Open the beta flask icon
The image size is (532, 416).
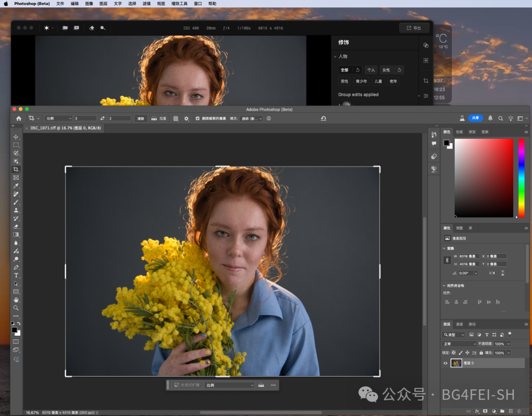pos(462,118)
